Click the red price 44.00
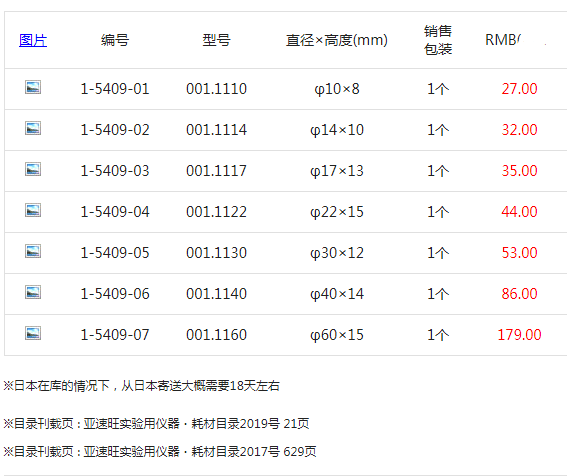This screenshot has height=476, width=567. (519, 212)
